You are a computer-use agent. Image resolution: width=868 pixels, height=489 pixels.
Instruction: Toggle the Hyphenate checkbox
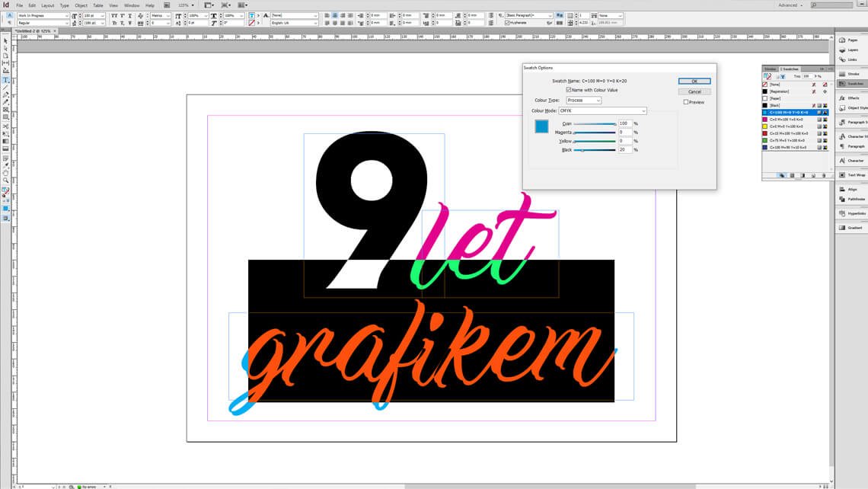click(x=507, y=23)
